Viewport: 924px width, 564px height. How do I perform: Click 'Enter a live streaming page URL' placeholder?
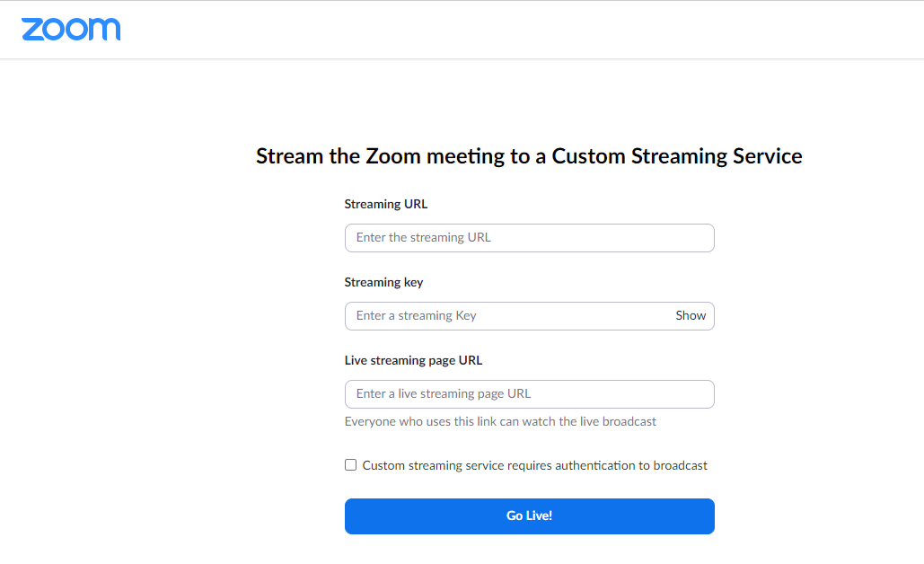coord(443,394)
